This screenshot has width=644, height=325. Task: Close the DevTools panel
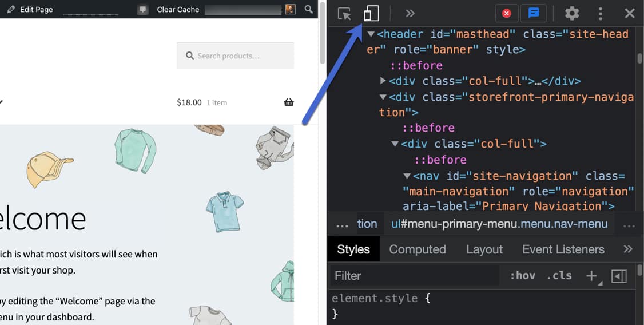point(630,14)
